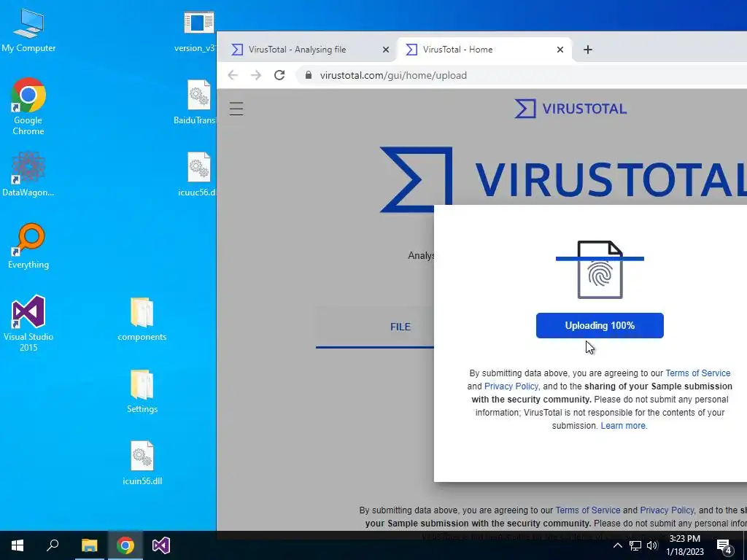Open the volume tray icon
Screen dimensions: 747x560
point(652,545)
